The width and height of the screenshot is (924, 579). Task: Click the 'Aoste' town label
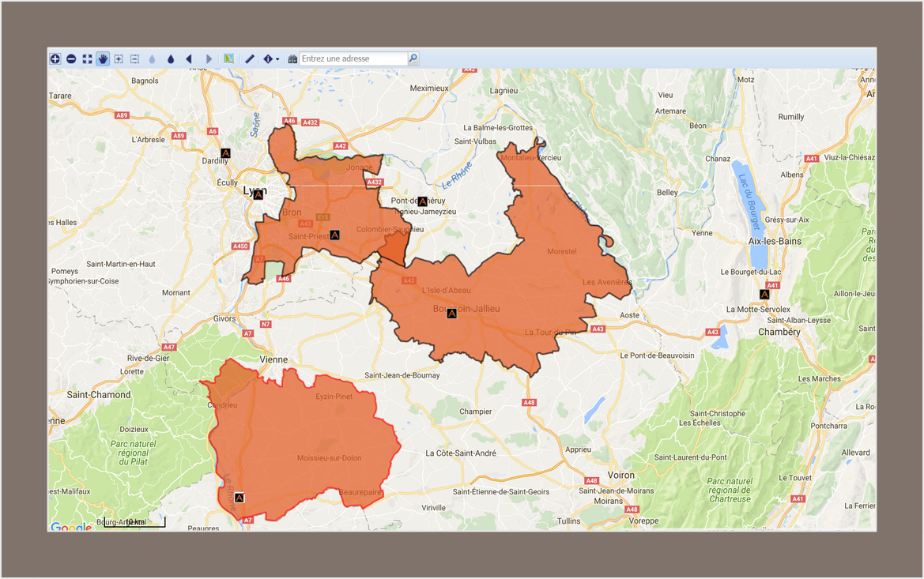629,315
